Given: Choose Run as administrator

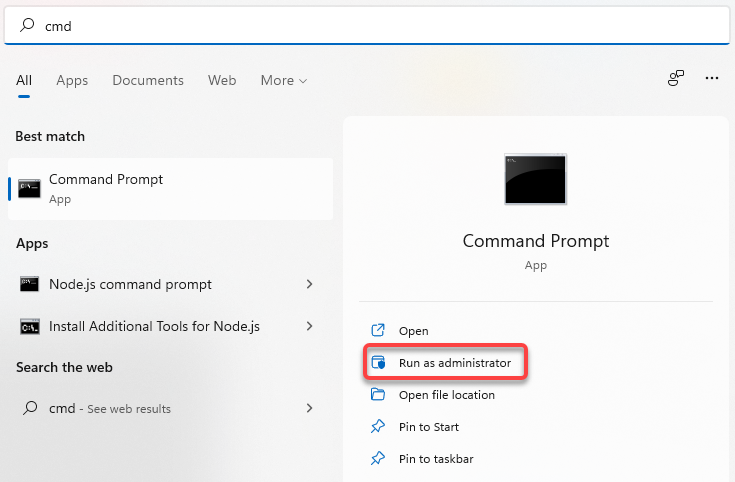Looking at the screenshot, I should click(454, 363).
